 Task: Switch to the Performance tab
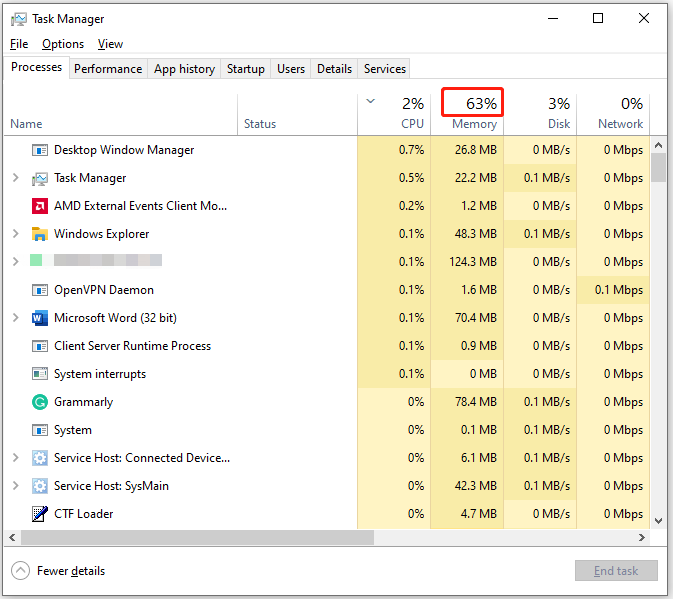coord(108,69)
